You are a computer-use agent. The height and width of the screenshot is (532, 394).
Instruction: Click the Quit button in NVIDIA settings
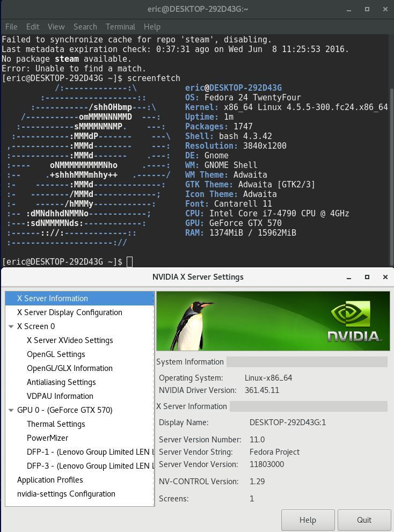tap(364, 520)
